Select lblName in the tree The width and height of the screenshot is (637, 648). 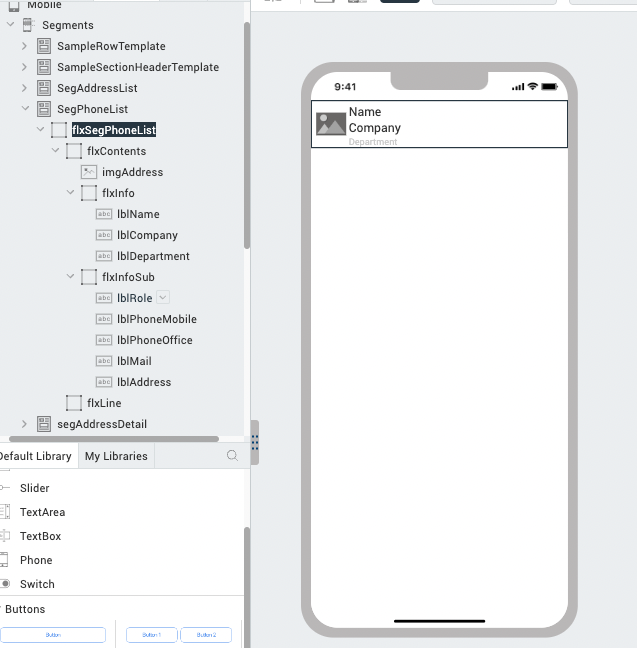(x=138, y=214)
